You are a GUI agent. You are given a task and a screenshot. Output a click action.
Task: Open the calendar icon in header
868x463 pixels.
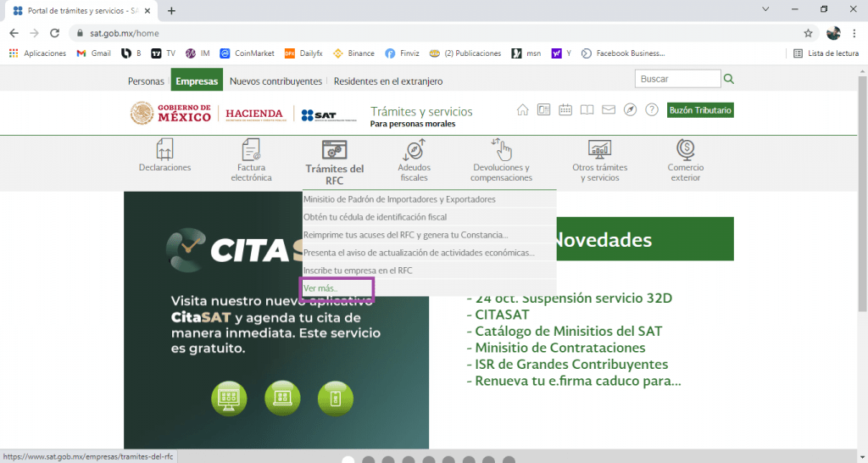point(565,109)
